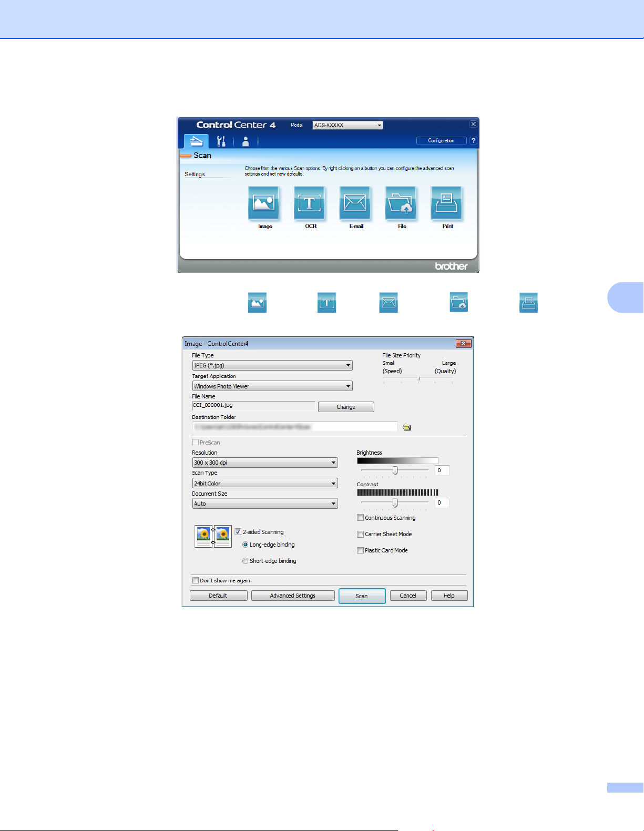Viewport: 644px width, 831px height.
Task: Enable Continuous Scanning checkbox
Action: [361, 518]
